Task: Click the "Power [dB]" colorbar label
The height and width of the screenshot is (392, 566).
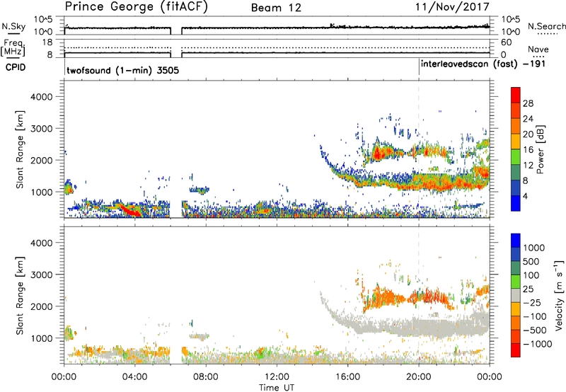Action: point(540,149)
